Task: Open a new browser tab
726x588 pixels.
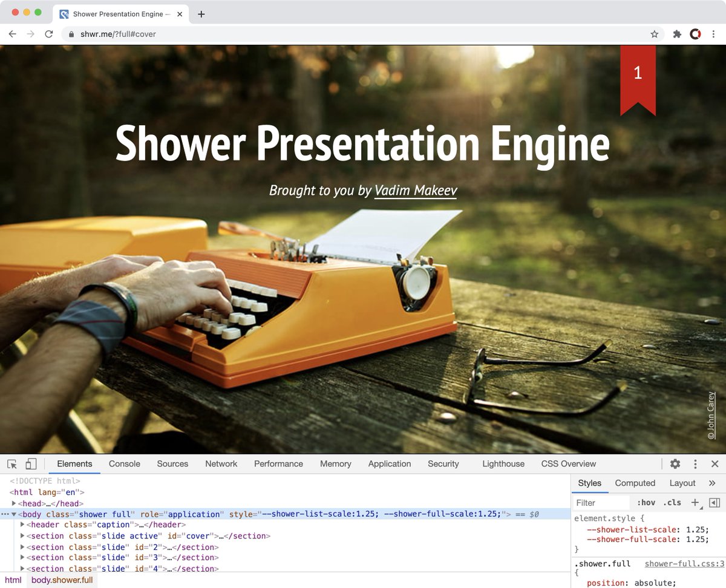Action: coord(201,14)
